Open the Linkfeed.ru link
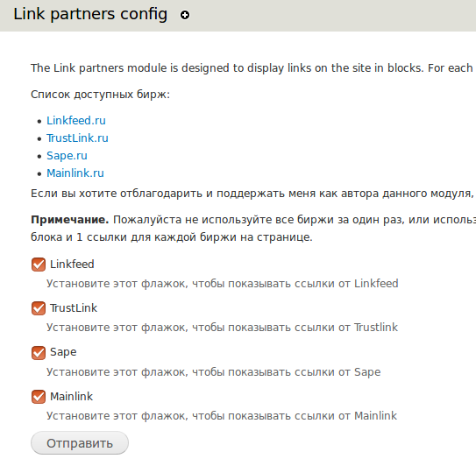The height and width of the screenshot is (473, 476). (x=76, y=121)
